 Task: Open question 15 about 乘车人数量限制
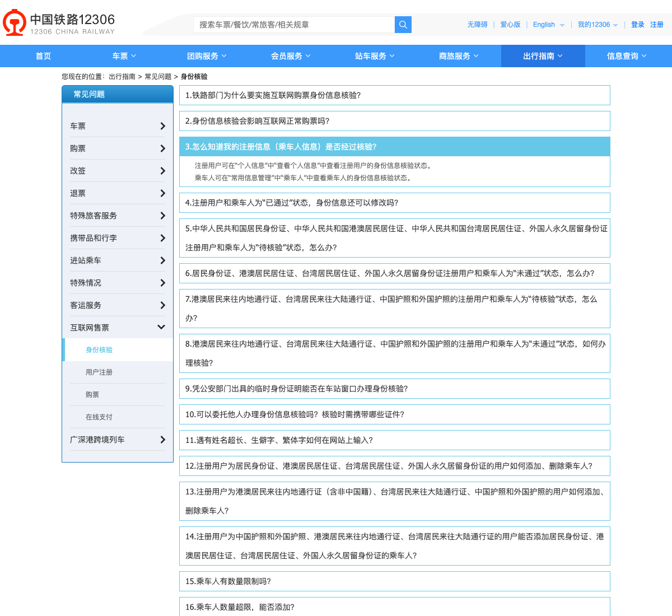[x=394, y=581]
